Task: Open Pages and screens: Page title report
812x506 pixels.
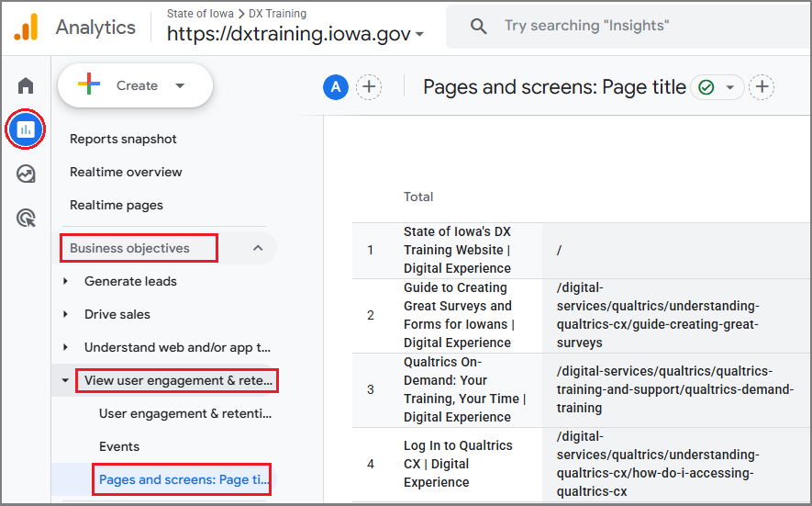Action: point(184,479)
